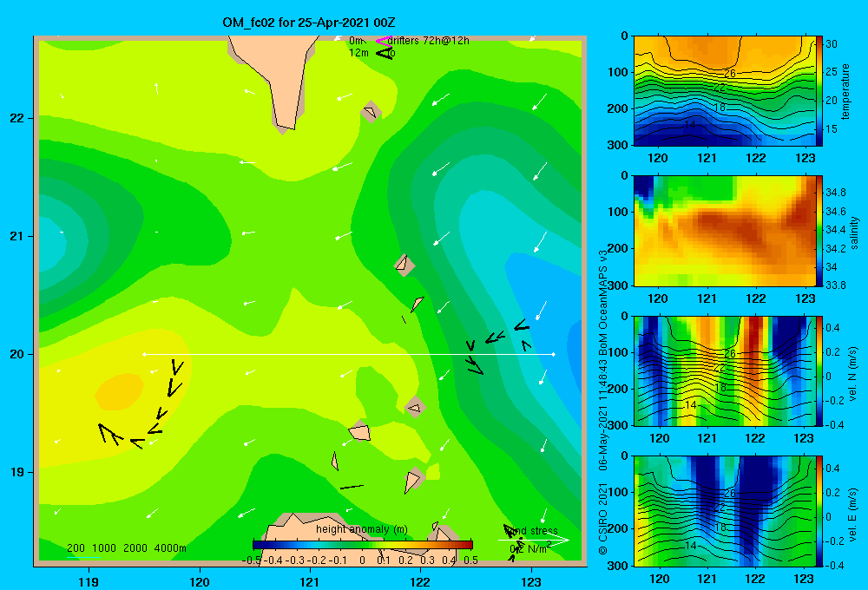Click the right endpoint of the white transect line
868x590 pixels.
click(x=553, y=354)
